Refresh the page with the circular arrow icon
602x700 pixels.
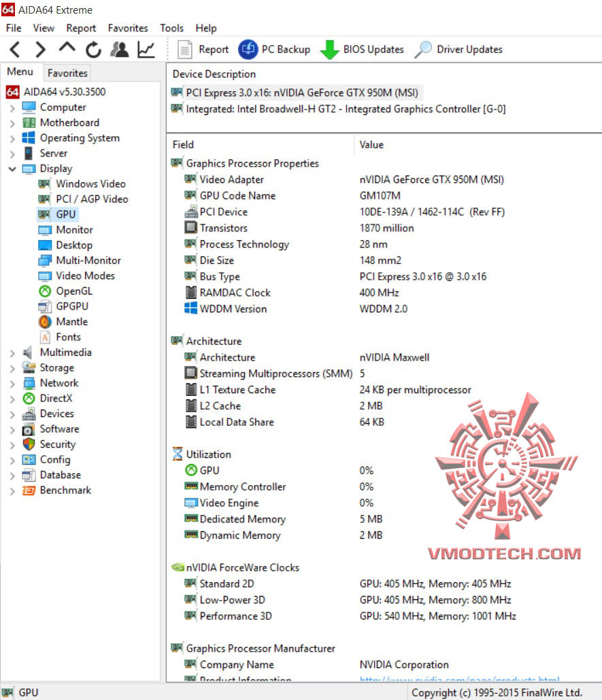pyautogui.click(x=93, y=50)
